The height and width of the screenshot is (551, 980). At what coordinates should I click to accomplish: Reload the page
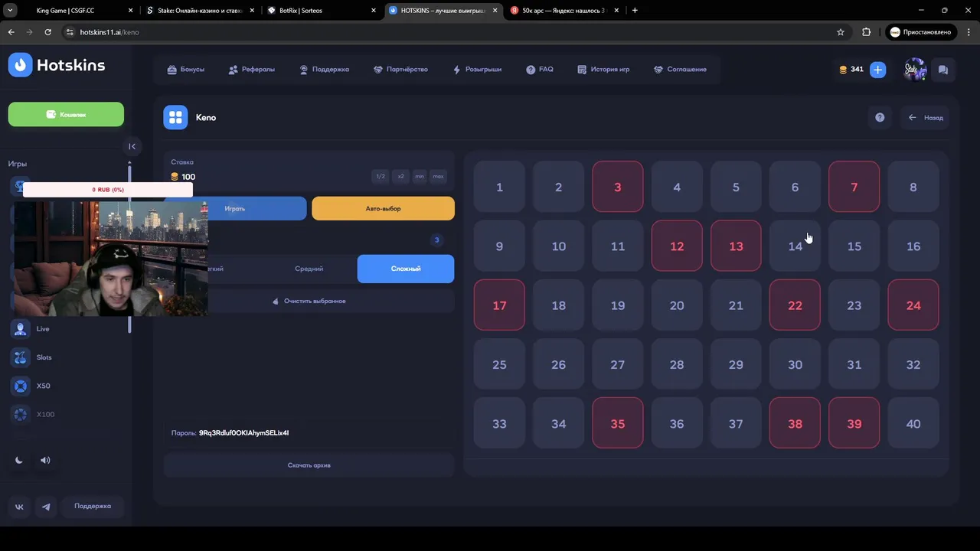pyautogui.click(x=47, y=32)
